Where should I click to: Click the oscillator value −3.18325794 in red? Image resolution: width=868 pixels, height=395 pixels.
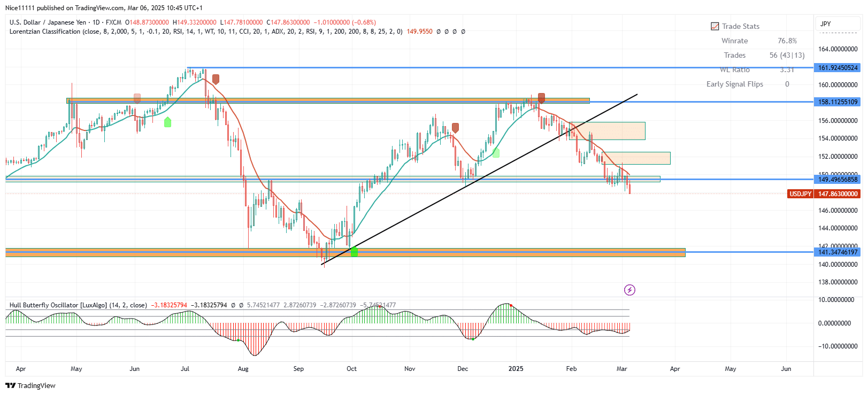(x=169, y=305)
